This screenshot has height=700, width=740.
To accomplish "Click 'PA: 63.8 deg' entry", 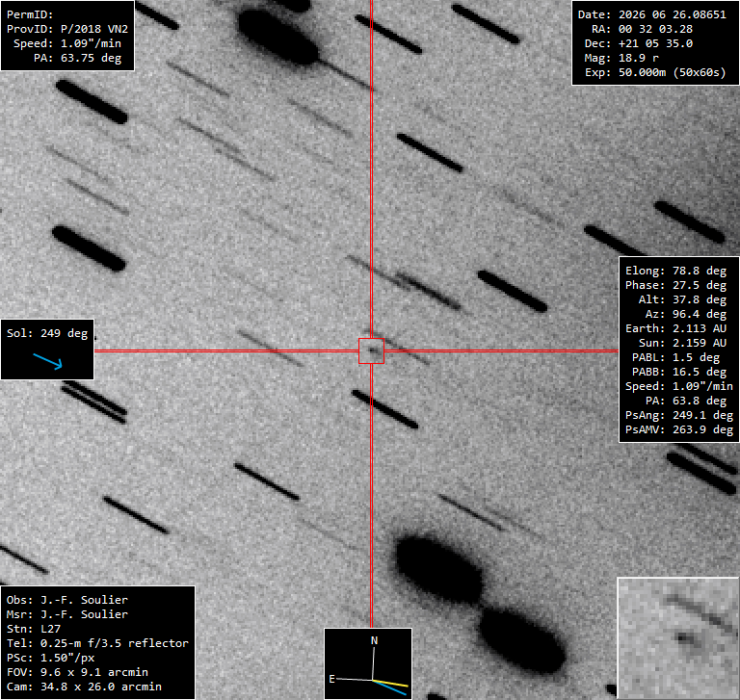I will point(686,401).
